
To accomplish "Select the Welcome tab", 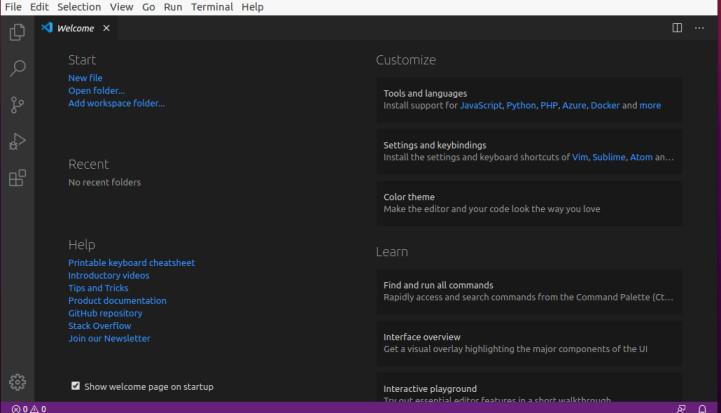I will (x=75, y=28).
